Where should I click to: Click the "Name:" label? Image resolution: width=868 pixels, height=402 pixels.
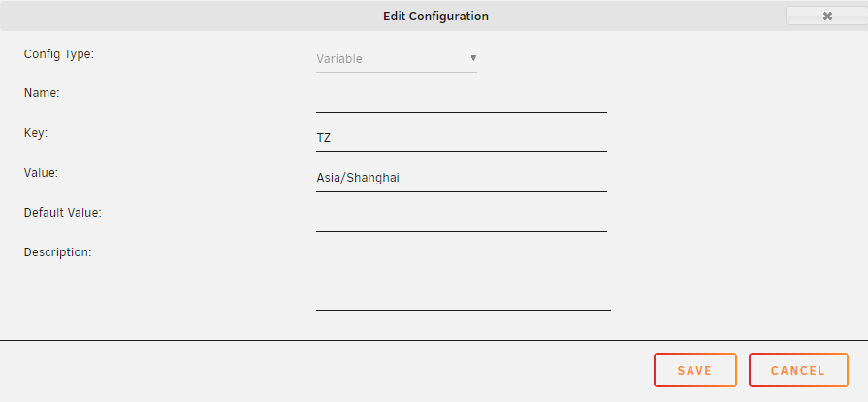point(42,93)
